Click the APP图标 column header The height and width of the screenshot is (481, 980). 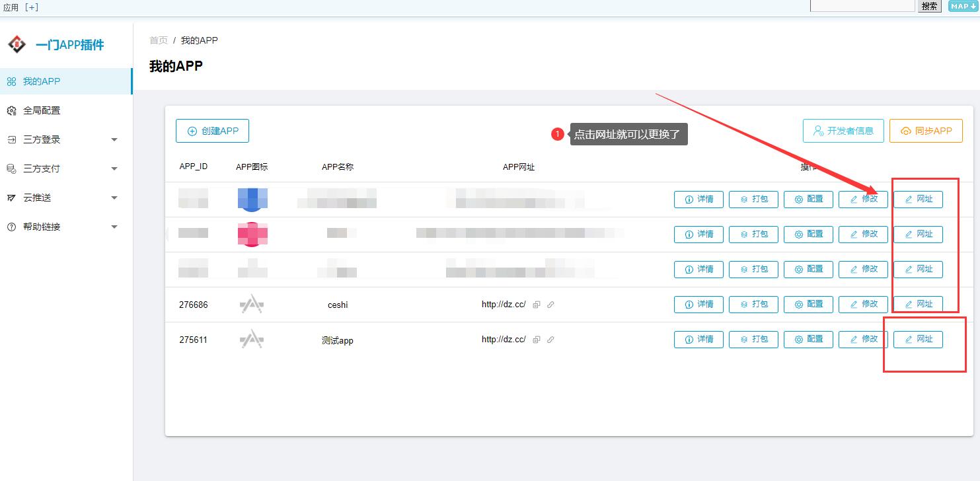click(252, 167)
